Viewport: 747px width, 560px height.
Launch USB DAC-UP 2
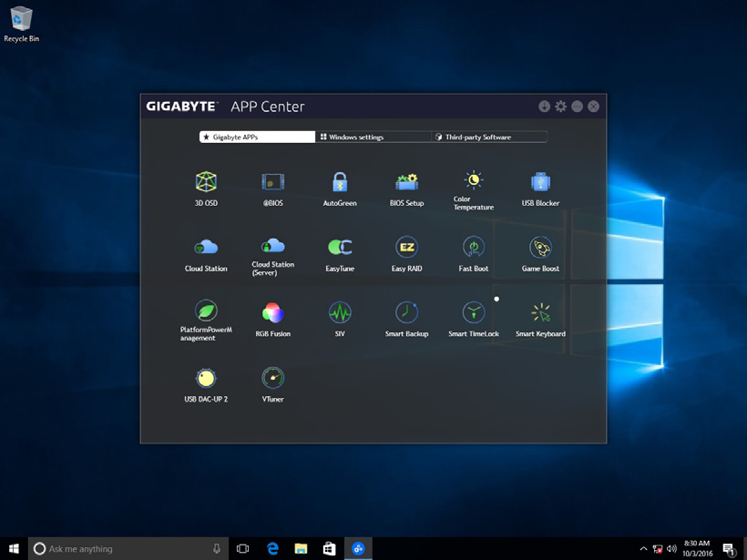[x=206, y=377]
